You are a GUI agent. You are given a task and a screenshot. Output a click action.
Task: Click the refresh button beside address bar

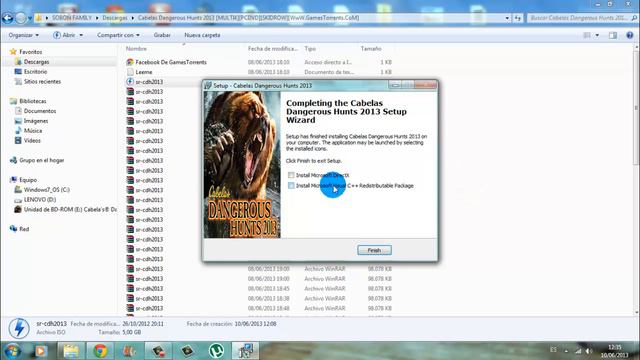[518, 18]
